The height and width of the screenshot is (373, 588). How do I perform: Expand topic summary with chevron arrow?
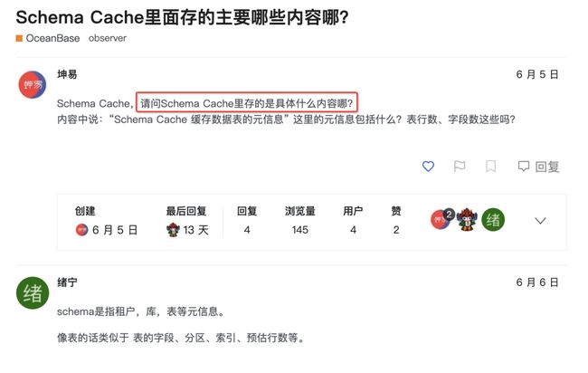coord(540,221)
